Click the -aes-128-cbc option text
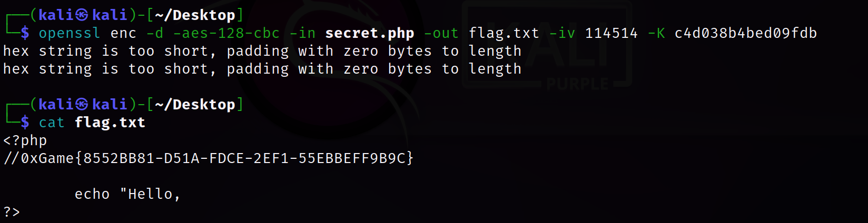The width and height of the screenshot is (868, 223). (226, 34)
